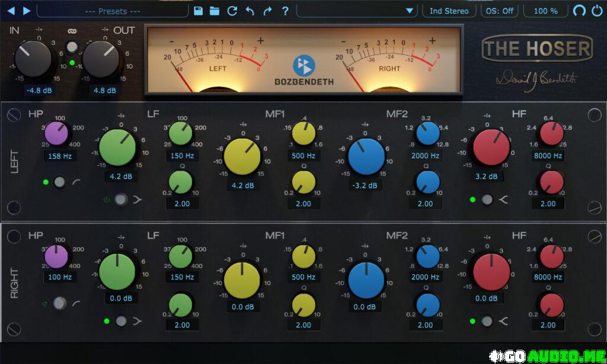The width and height of the screenshot is (607, 364).
Task: Click the RIGHT MF2 frequency value 2000 Hz
Action: click(x=425, y=277)
